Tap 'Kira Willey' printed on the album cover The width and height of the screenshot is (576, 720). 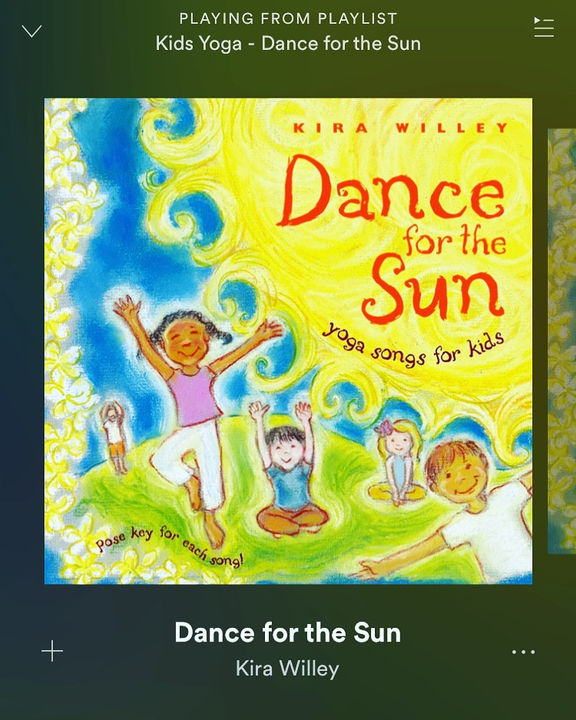tap(400, 128)
